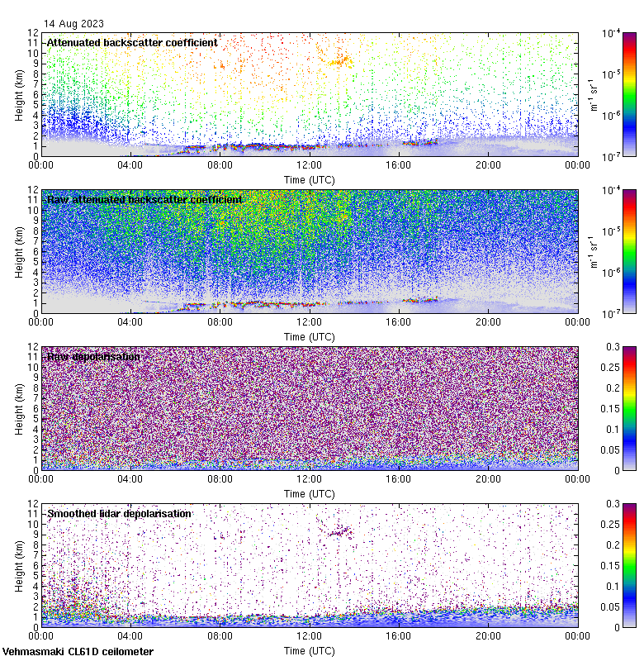
Task: Click the raw depolarisation colorbar
Action: coord(629,408)
